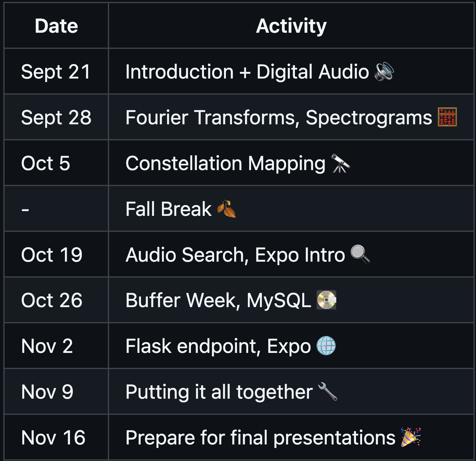Click the Date column header
The image size is (476, 461).
coord(56,26)
